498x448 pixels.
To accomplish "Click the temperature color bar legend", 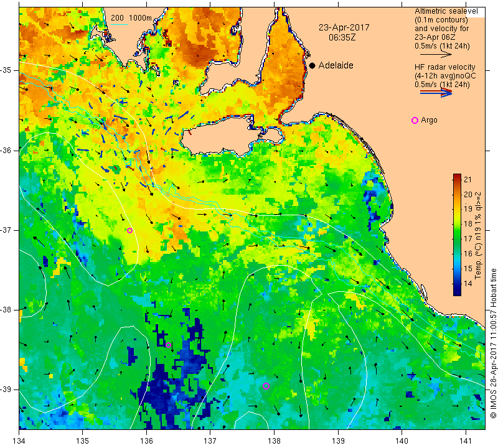I will [x=457, y=235].
